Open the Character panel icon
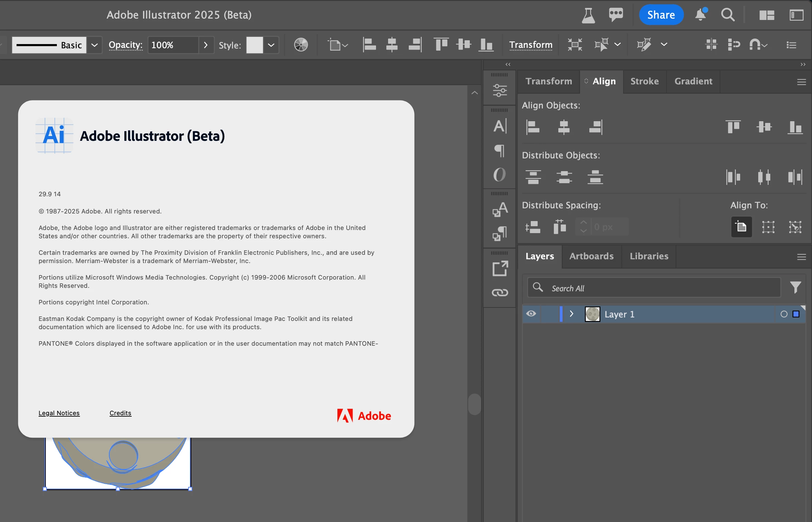This screenshot has height=522, width=812. 500,126
